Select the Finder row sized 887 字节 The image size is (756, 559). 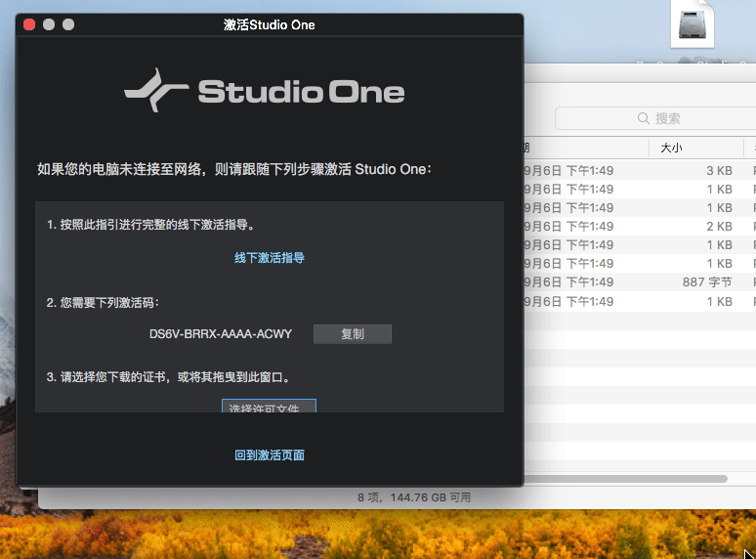click(640, 282)
